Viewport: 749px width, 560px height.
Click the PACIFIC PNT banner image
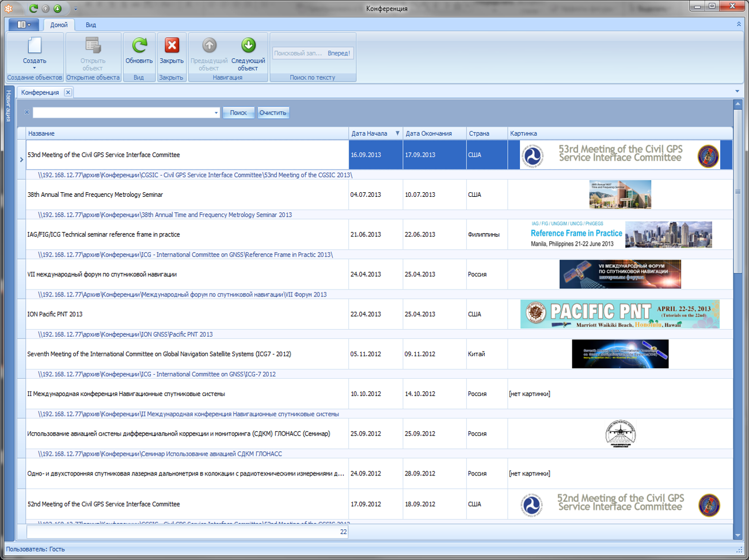coord(620,314)
